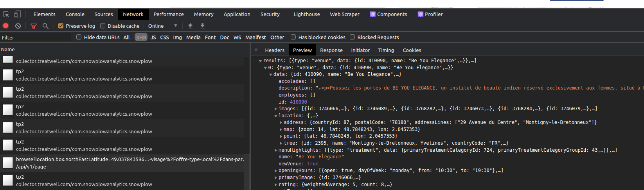Expand the menuHighlights array node
The image size is (644, 190).
click(x=276, y=150)
